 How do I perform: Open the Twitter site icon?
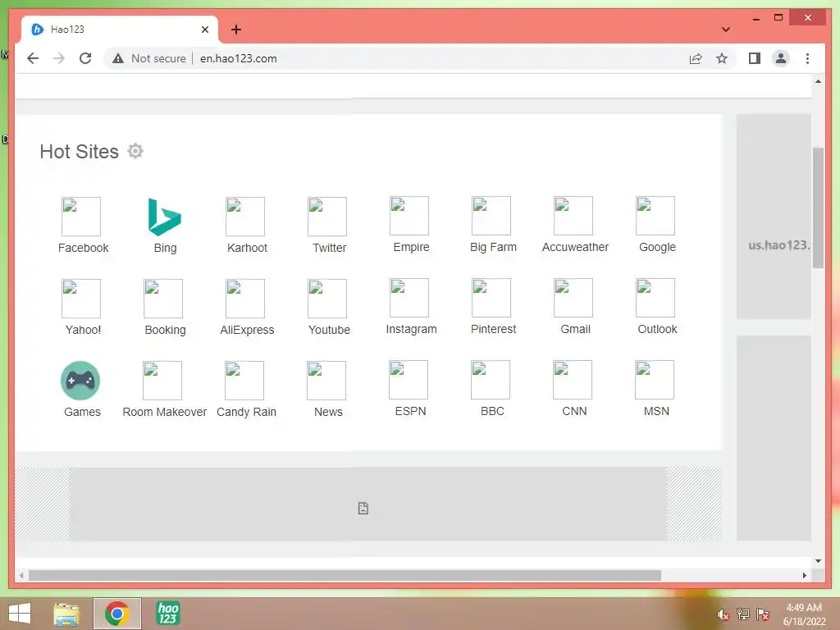pos(327,217)
